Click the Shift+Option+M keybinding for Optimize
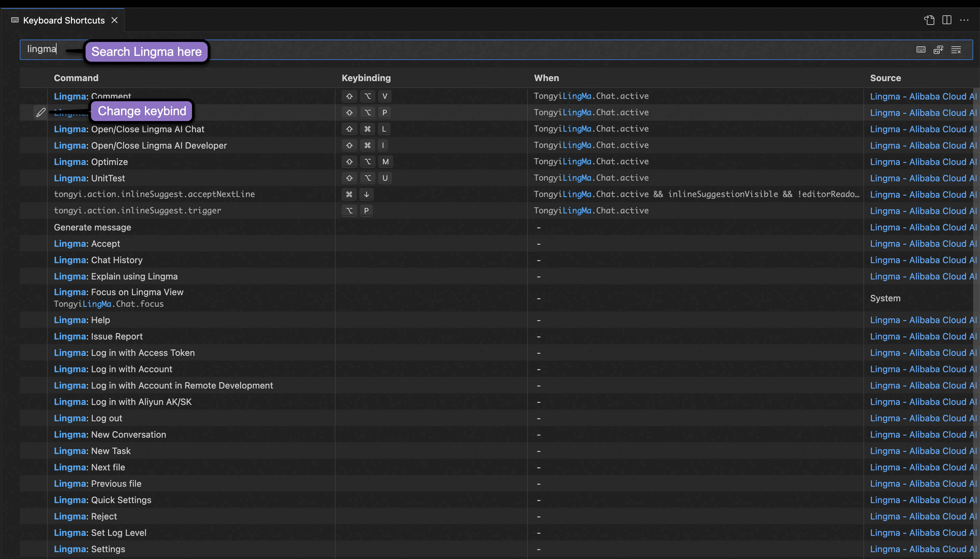Screen dimensions: 980x559 [367, 162]
